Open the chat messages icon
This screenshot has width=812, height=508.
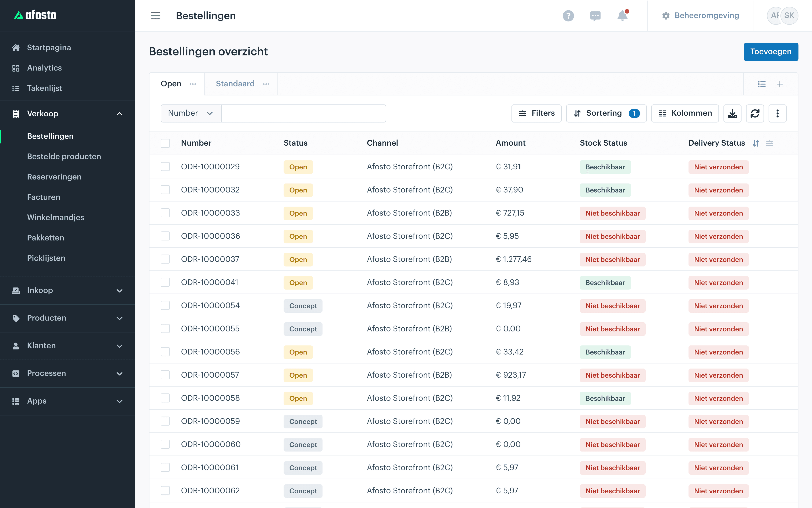[x=595, y=16]
